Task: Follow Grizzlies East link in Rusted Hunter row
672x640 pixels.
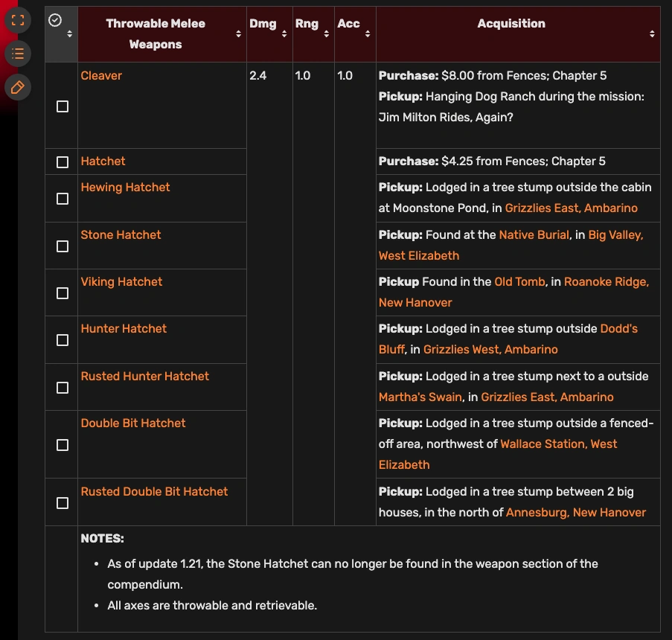Action: (x=547, y=397)
